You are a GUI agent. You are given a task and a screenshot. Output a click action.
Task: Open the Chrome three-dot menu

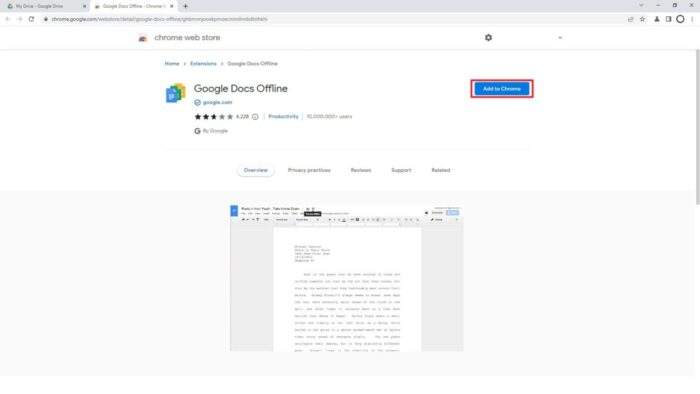pyautogui.click(x=692, y=19)
